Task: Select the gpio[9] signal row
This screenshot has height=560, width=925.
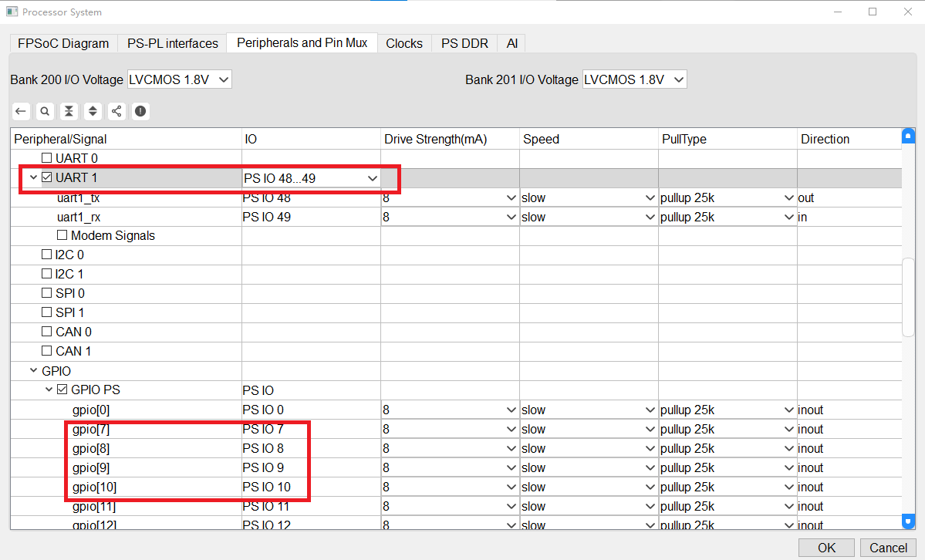Action: tap(456, 468)
